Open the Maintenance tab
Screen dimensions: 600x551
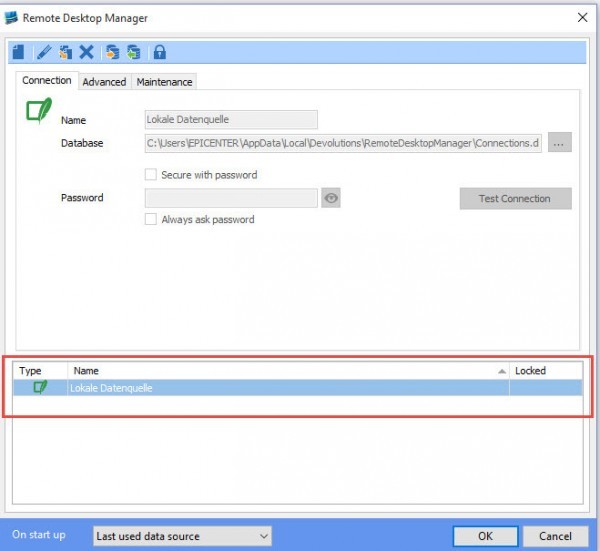tap(164, 82)
